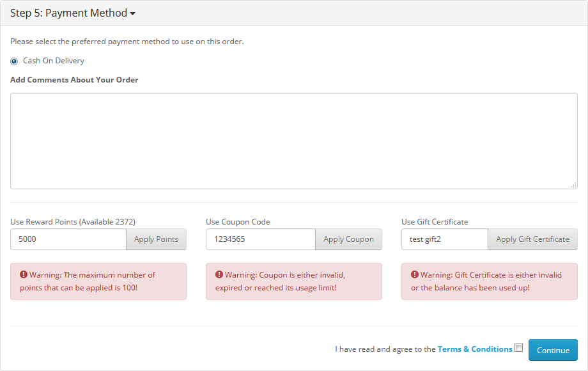The width and height of the screenshot is (588, 371).
Task: Click inside the order comments text area
Action: pos(293,141)
